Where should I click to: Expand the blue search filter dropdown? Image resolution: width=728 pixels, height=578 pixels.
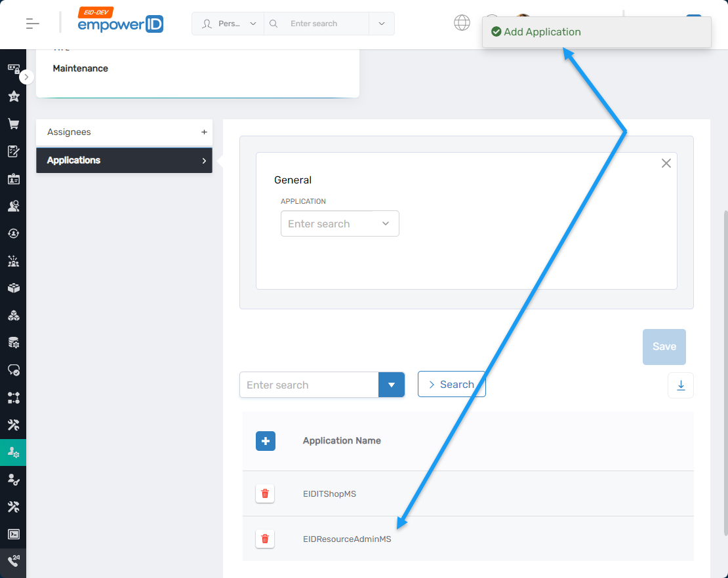pyautogui.click(x=392, y=385)
